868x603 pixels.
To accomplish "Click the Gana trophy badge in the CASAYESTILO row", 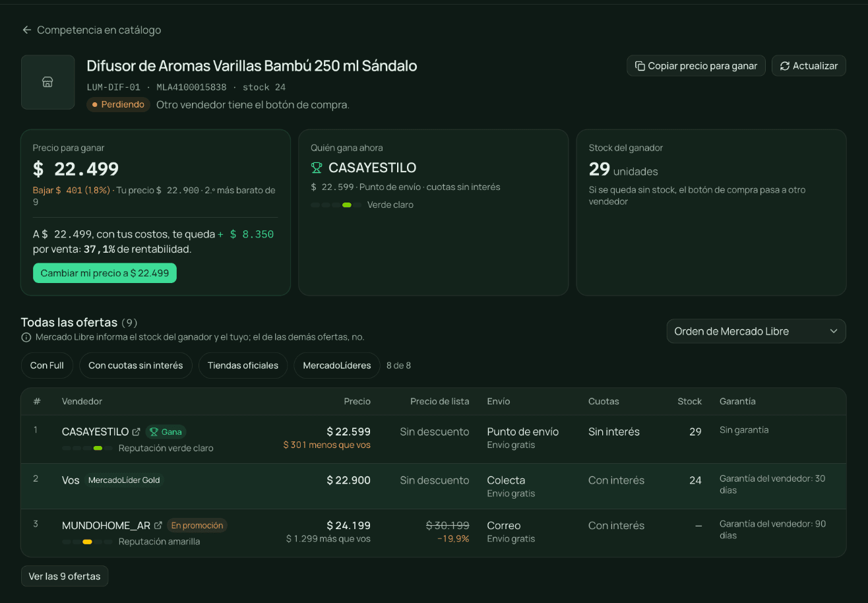I will 166,432.
